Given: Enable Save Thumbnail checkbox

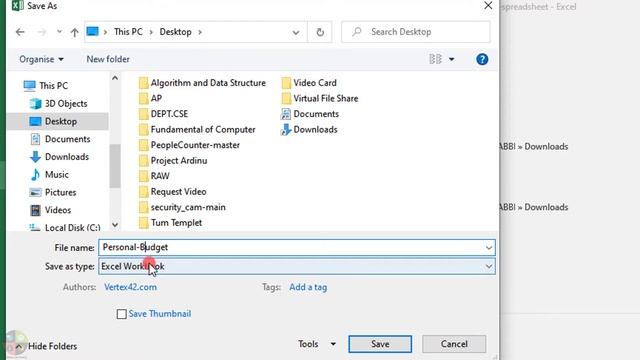Looking at the screenshot, I should (x=121, y=314).
